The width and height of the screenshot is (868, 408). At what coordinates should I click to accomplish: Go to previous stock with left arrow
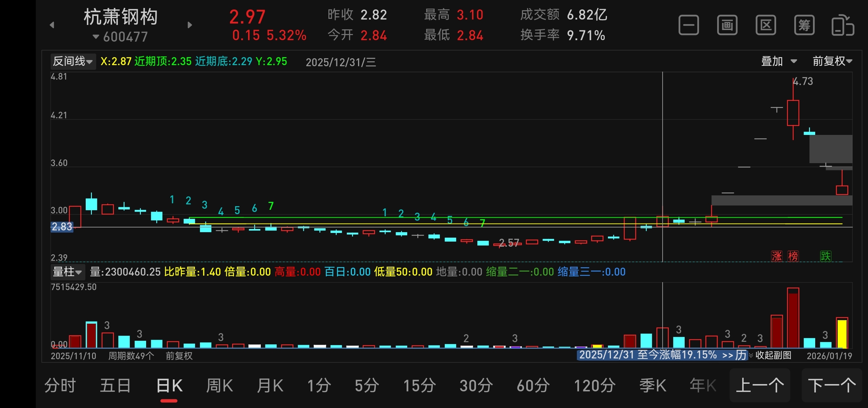[x=52, y=25]
